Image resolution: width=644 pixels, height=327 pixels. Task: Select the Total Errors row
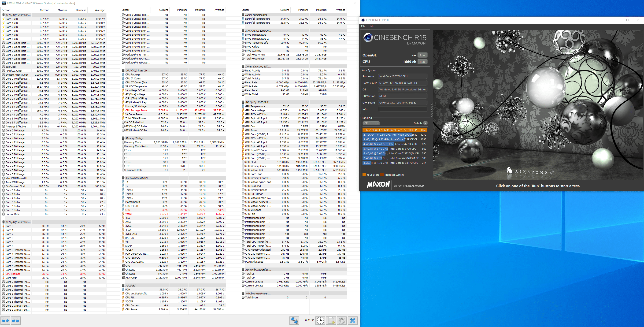coord(293,297)
